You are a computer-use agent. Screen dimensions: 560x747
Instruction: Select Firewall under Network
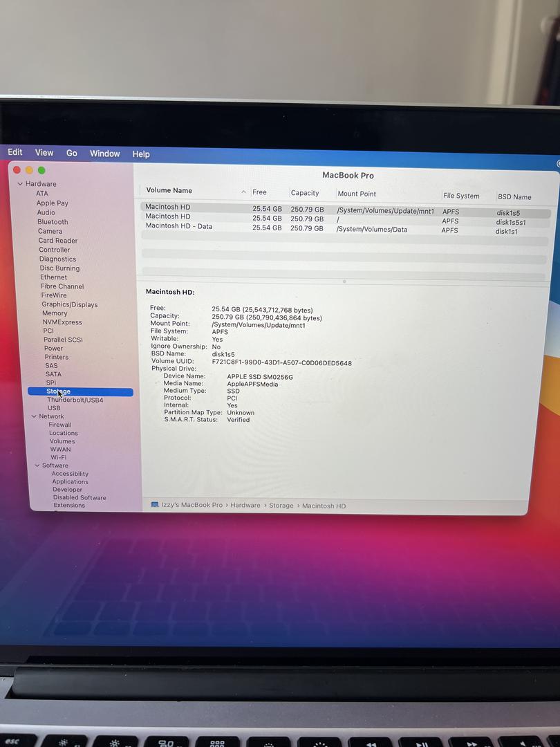point(60,425)
